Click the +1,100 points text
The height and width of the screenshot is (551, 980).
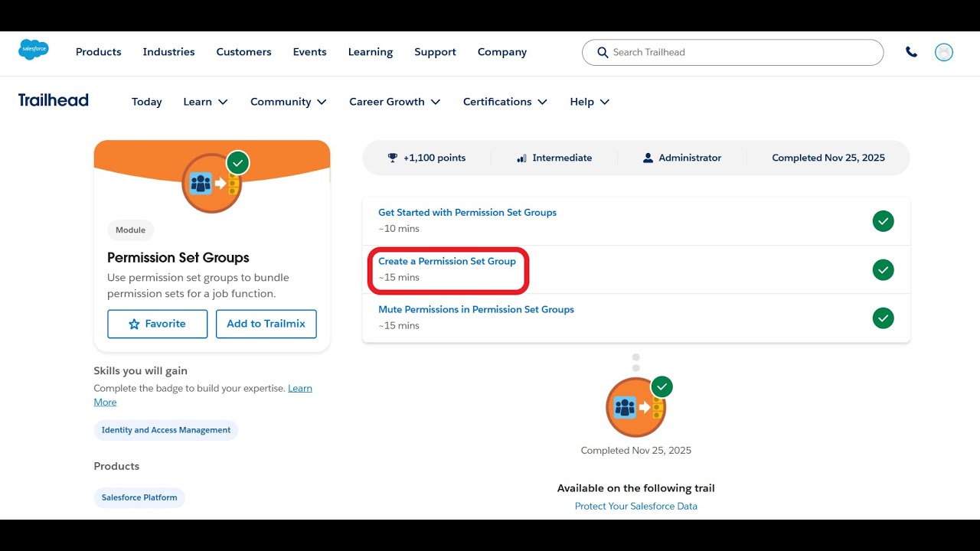pyautogui.click(x=435, y=158)
